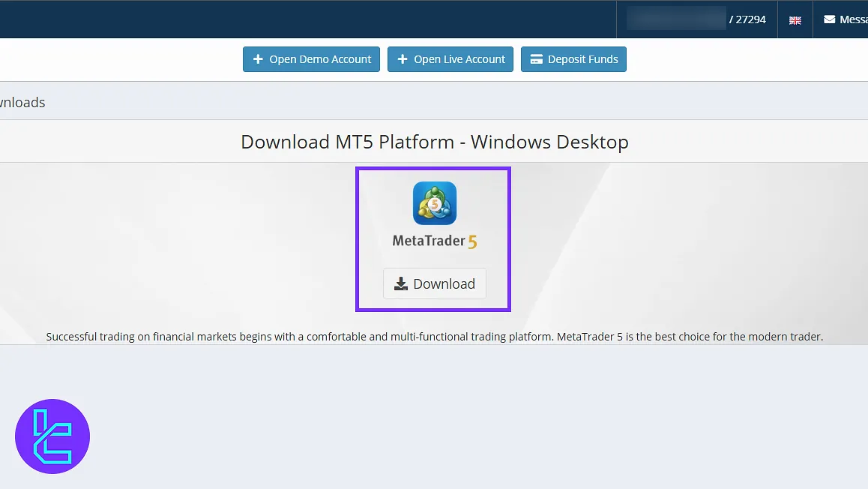Click the blurred account name in header
Screen dimensions: 868x489
pos(676,19)
